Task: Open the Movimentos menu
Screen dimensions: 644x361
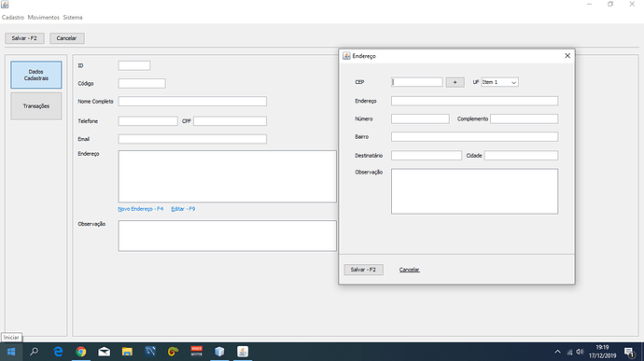Action: (44, 17)
